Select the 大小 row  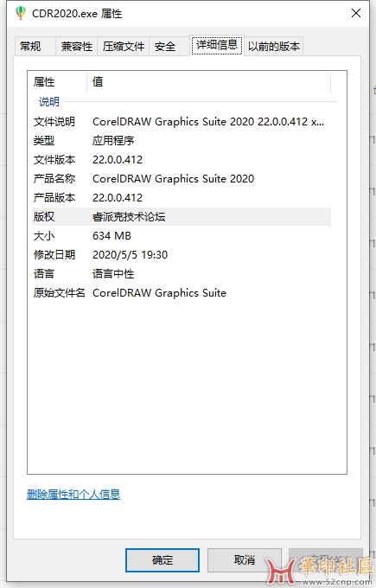tap(182, 236)
